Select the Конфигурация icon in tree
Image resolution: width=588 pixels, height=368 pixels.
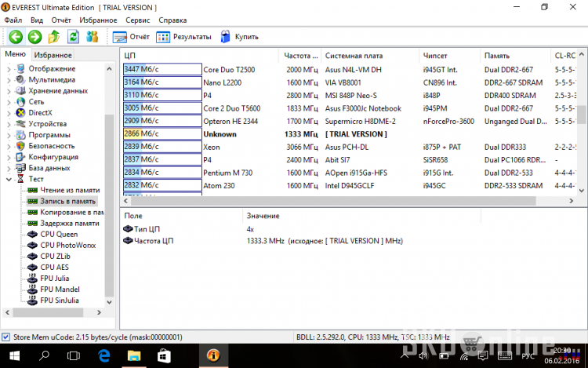click(20, 157)
